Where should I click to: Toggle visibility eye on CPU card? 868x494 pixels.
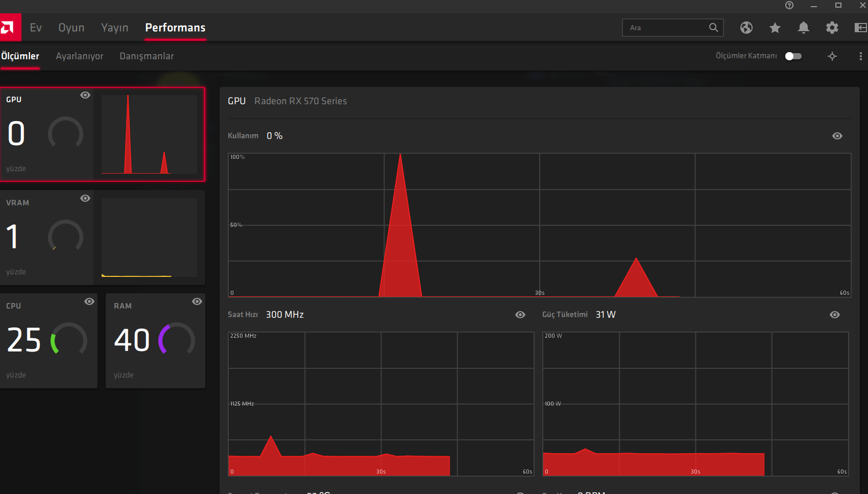pyautogui.click(x=89, y=301)
